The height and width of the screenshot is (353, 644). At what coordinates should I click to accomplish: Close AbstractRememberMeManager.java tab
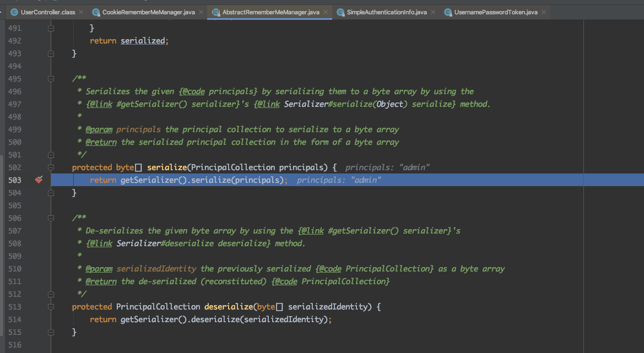(x=325, y=12)
